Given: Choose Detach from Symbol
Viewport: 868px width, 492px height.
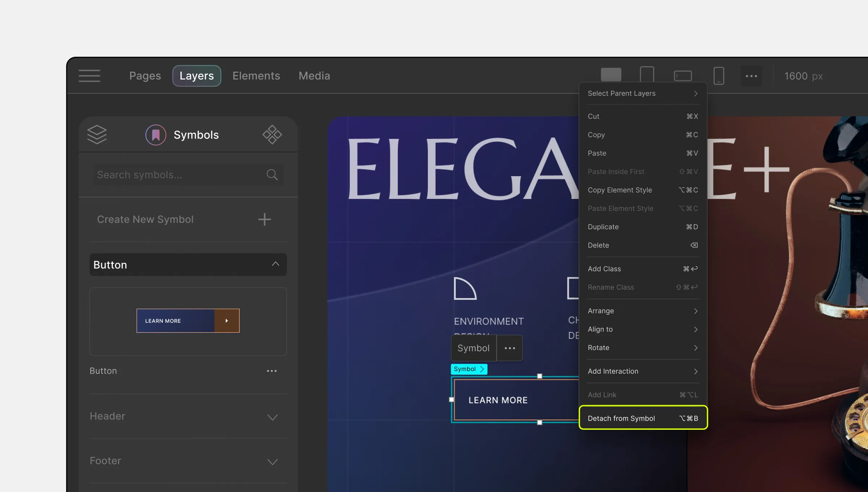Looking at the screenshot, I should coord(643,418).
